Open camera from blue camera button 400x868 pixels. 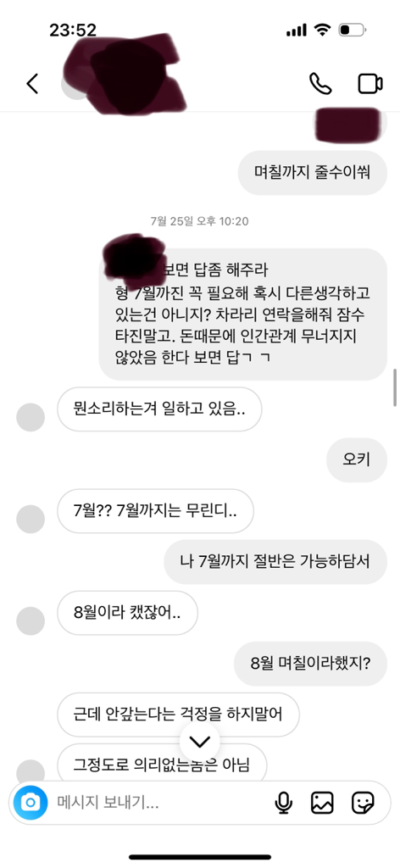coord(31,802)
